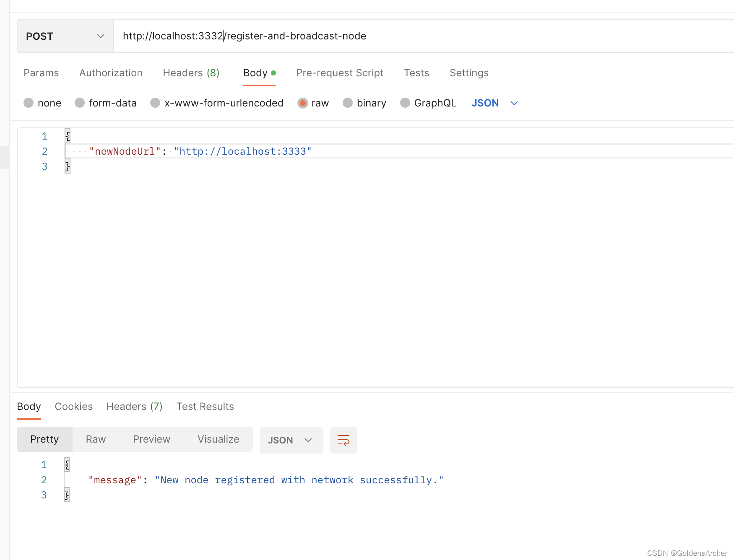This screenshot has height=560, width=734.
Task: Select the response Body tab
Action: click(x=29, y=407)
